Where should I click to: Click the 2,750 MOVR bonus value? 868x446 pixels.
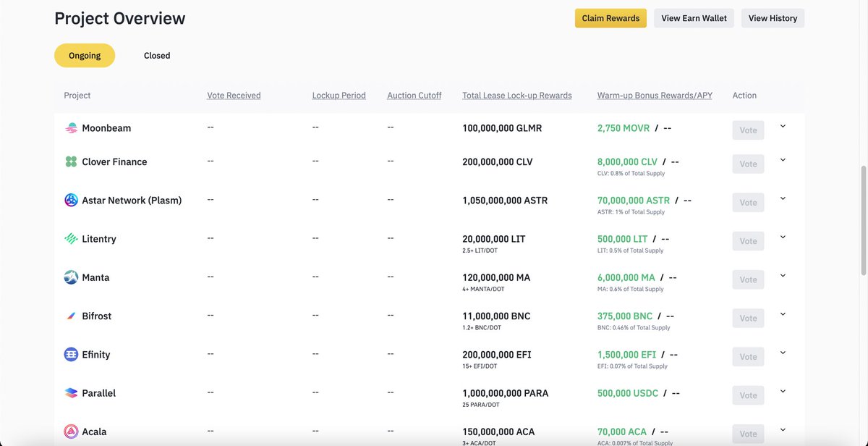tap(624, 128)
